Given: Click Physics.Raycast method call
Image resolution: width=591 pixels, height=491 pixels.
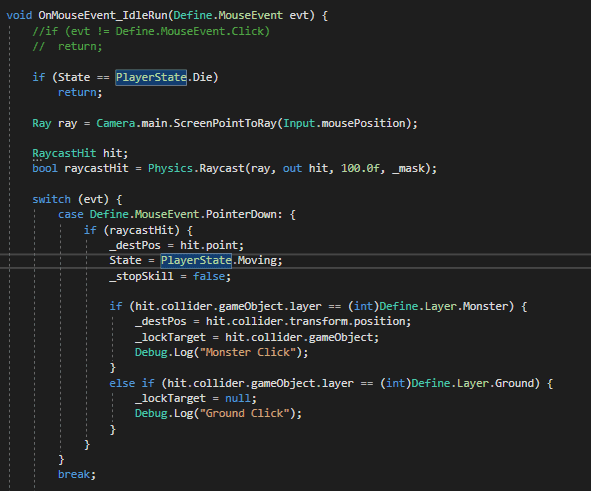Looking at the screenshot, I should [196, 168].
